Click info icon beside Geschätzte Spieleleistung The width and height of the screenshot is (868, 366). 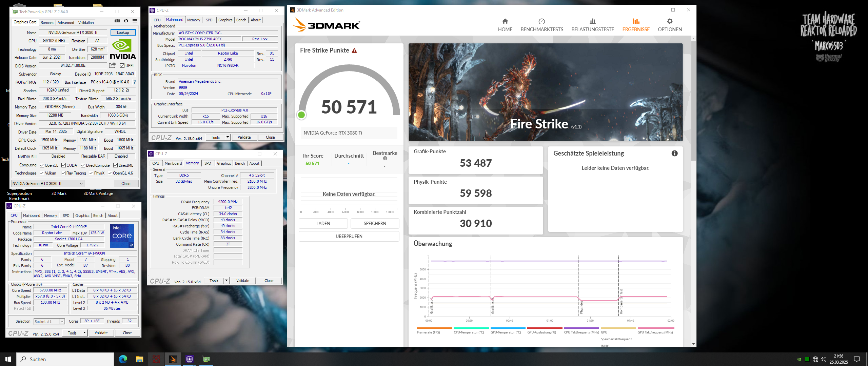point(674,153)
